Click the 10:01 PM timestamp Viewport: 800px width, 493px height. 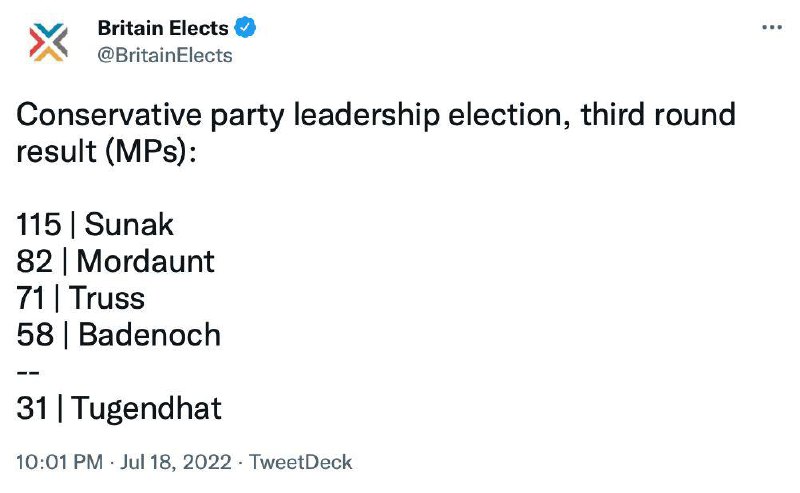click(x=61, y=463)
